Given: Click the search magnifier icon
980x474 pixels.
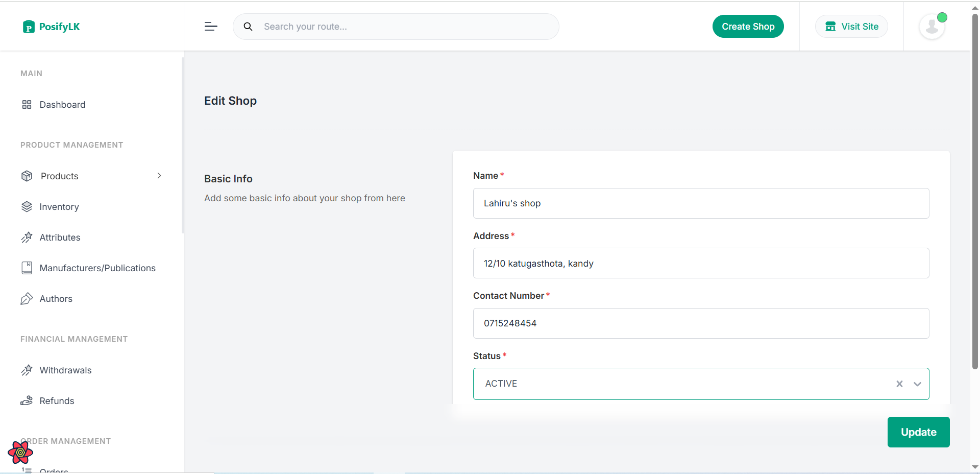Looking at the screenshot, I should tap(248, 26).
